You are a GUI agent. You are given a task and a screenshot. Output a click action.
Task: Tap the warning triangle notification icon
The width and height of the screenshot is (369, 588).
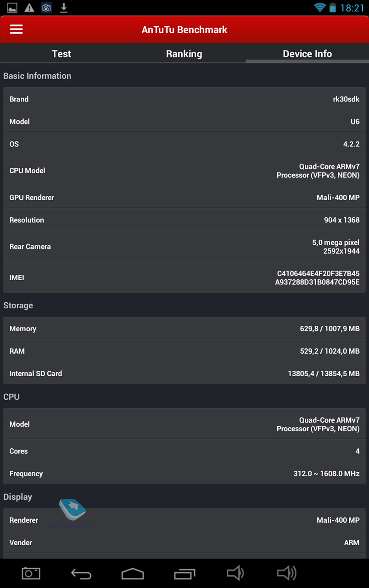pyautogui.click(x=29, y=7)
